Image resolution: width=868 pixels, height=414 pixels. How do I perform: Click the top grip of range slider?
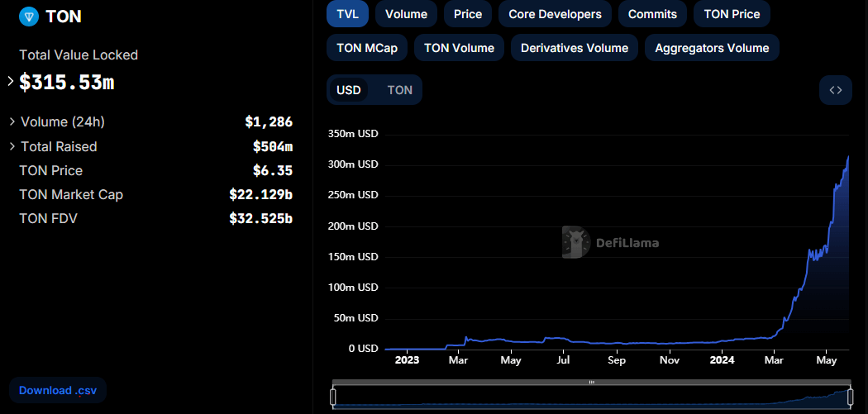click(x=592, y=382)
